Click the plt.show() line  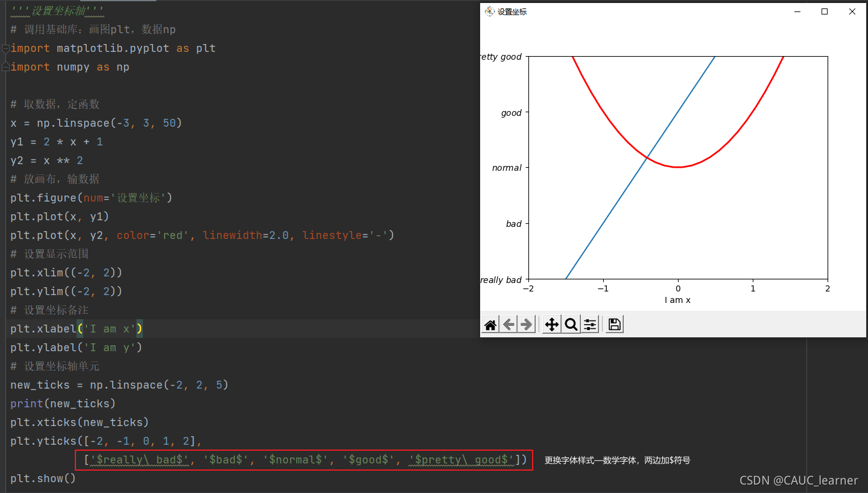tap(43, 479)
